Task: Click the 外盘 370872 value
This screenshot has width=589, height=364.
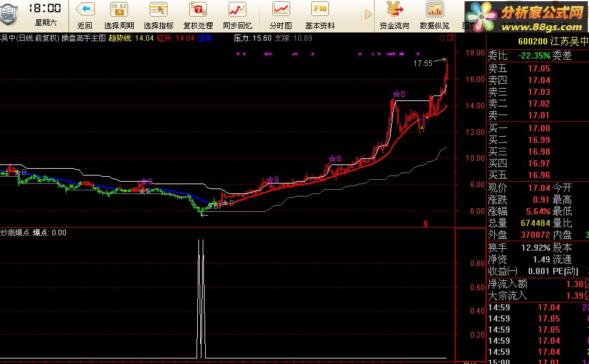Action: coord(535,235)
